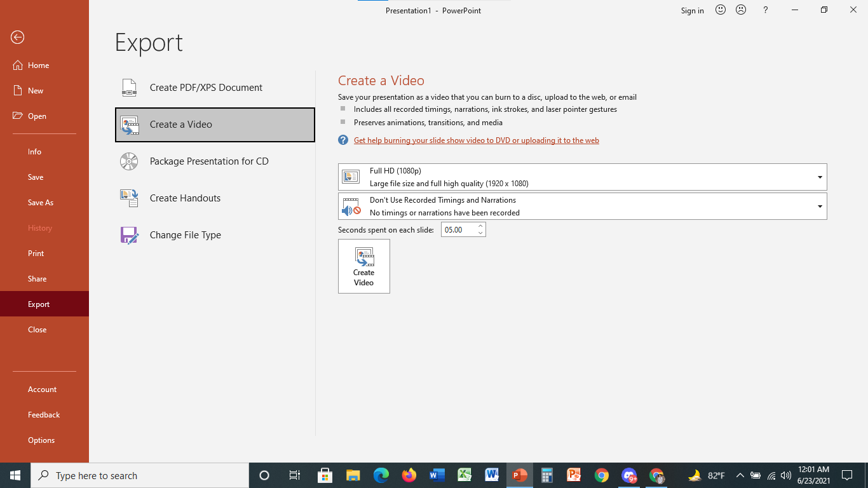This screenshot has height=488, width=868.
Task: Send a smile feedback face icon
Action: point(721,10)
